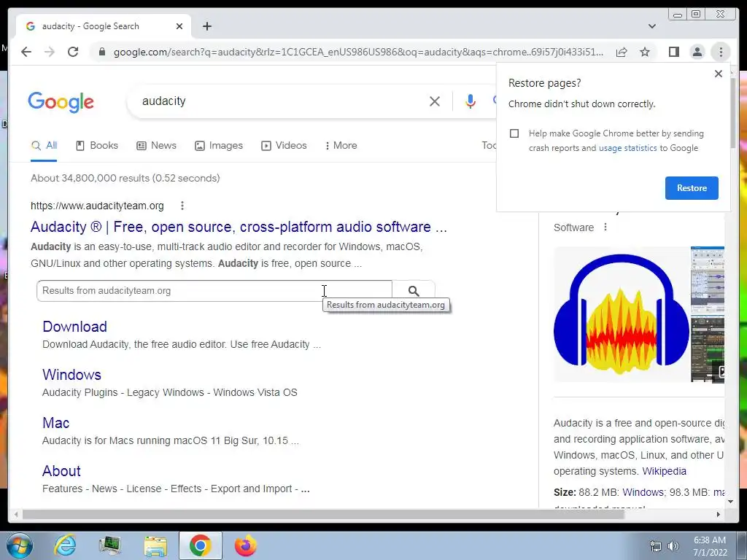The width and height of the screenshot is (747, 560).
Task: Click the horizontal scrollbar right arrow
Action: coord(719,515)
